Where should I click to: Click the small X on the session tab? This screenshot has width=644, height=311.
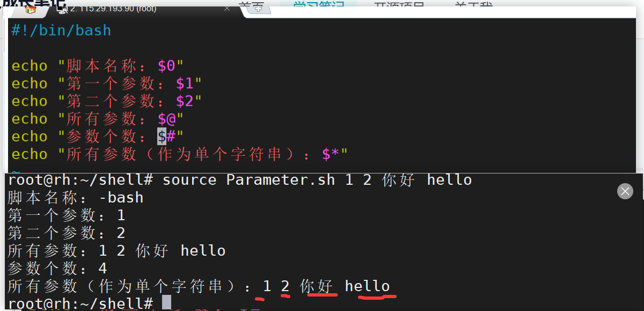[x=226, y=8]
